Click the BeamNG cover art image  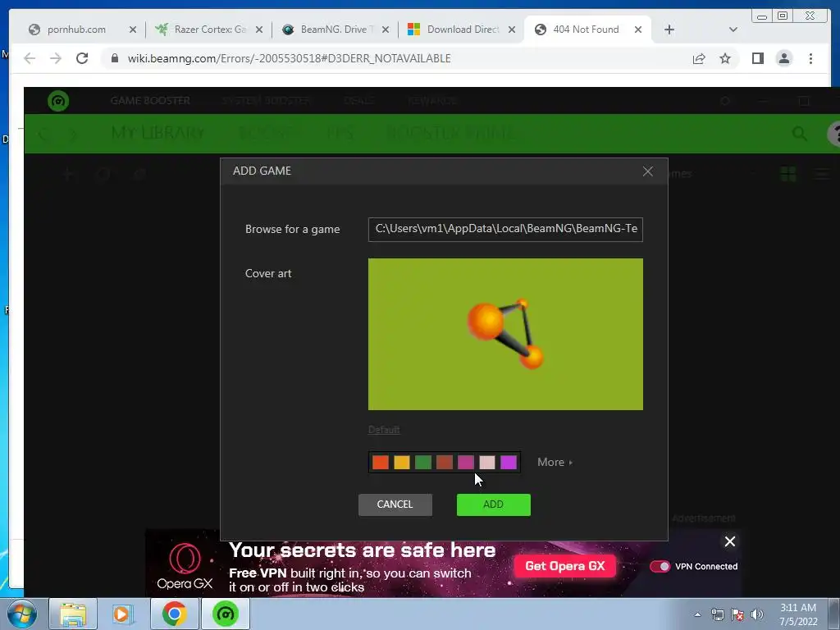click(505, 335)
